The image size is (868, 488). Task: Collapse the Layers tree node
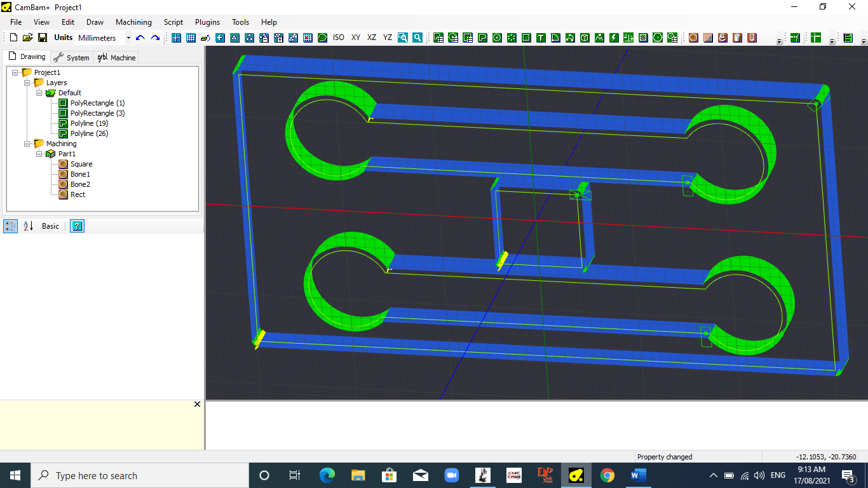27,83
